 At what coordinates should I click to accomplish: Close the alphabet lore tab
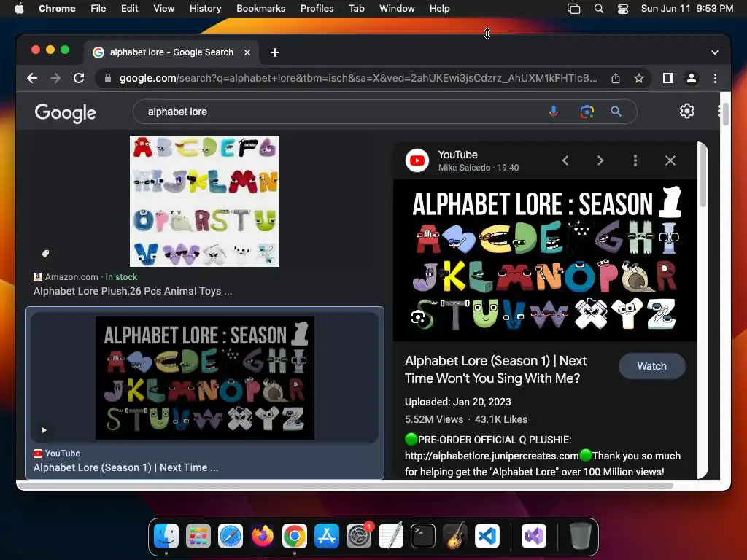tap(247, 52)
